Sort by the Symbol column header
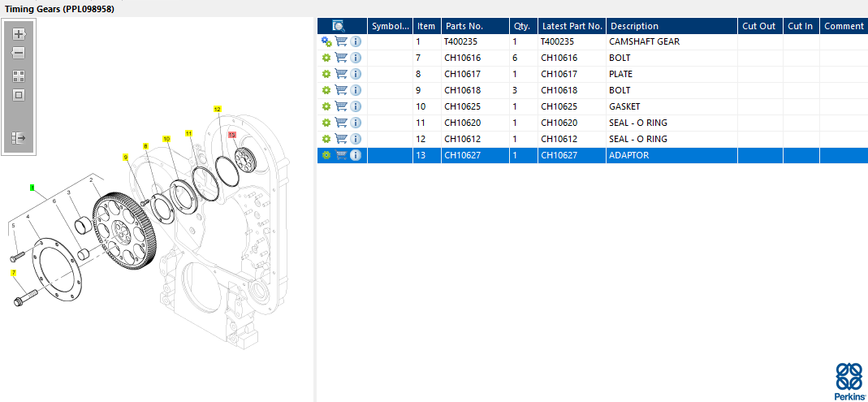 pyautogui.click(x=391, y=26)
